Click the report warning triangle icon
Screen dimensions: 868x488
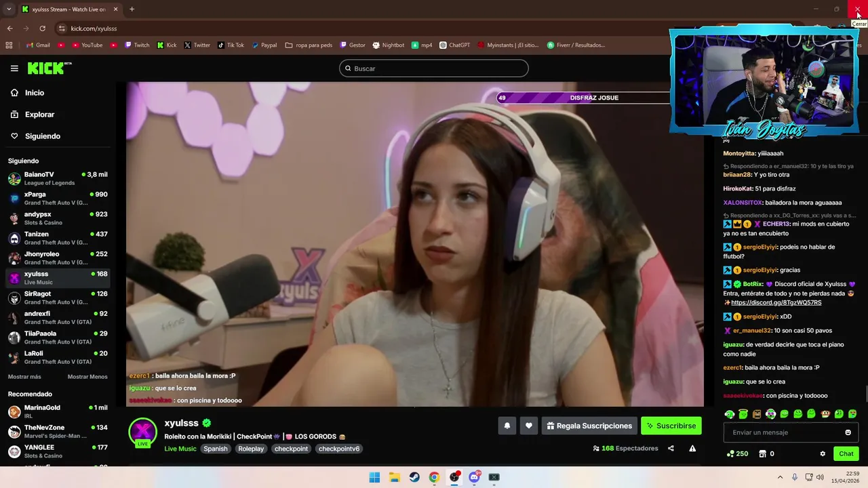(692, 448)
